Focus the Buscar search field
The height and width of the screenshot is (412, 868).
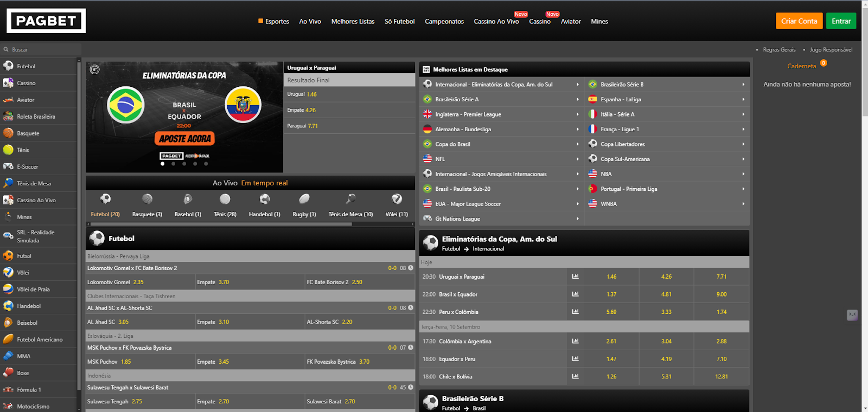click(x=41, y=49)
